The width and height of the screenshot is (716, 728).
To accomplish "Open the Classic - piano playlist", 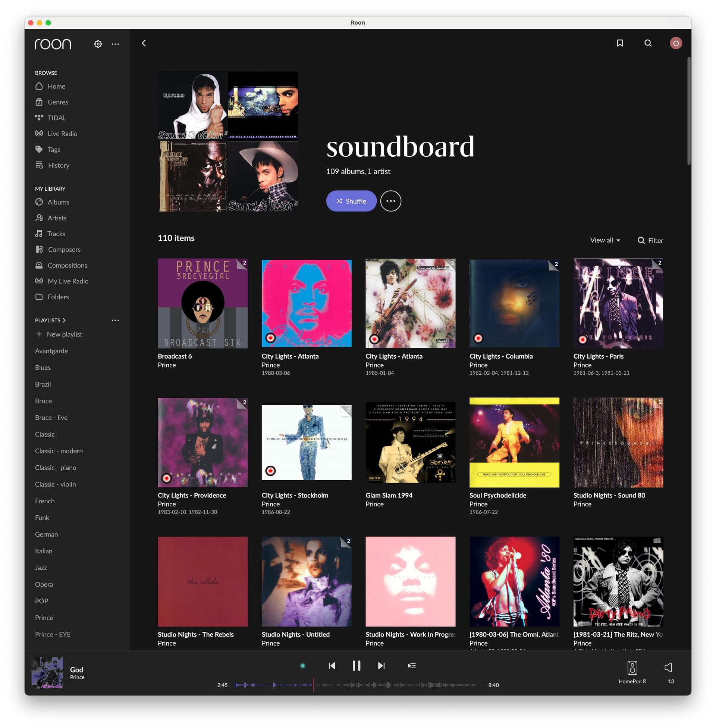I will click(x=56, y=468).
